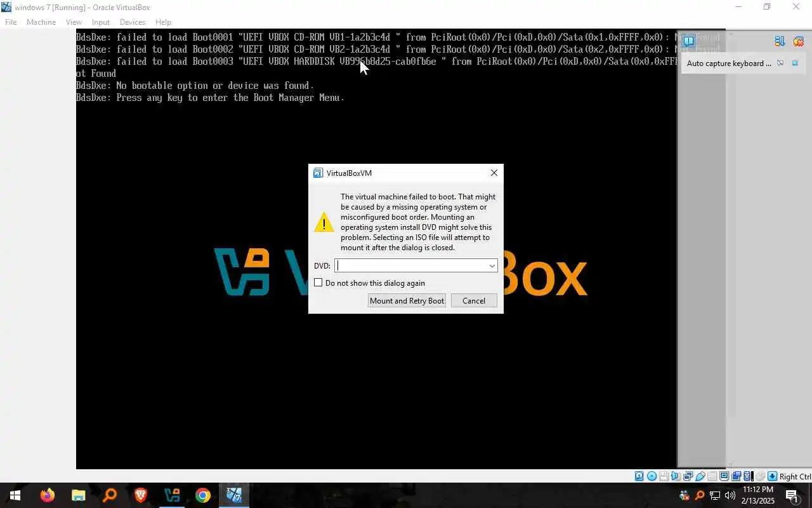Switch to VirtualBox Manager taskbar icon

tap(172, 495)
